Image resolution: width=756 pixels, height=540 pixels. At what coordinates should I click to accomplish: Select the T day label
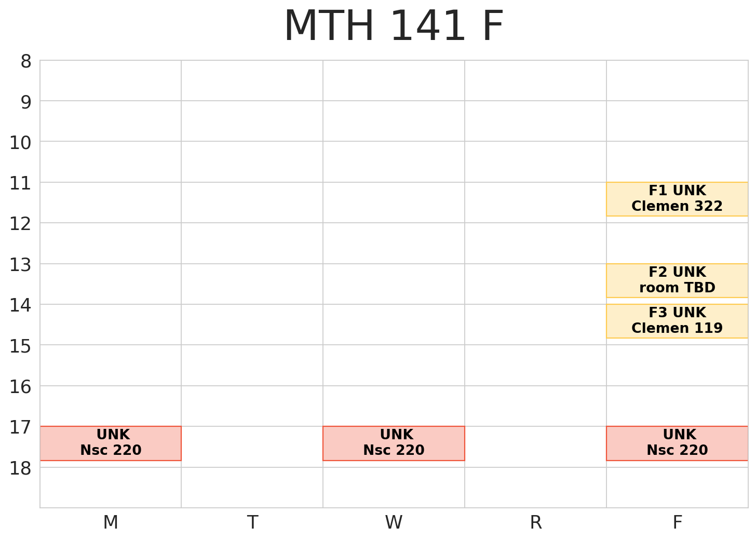point(252,522)
